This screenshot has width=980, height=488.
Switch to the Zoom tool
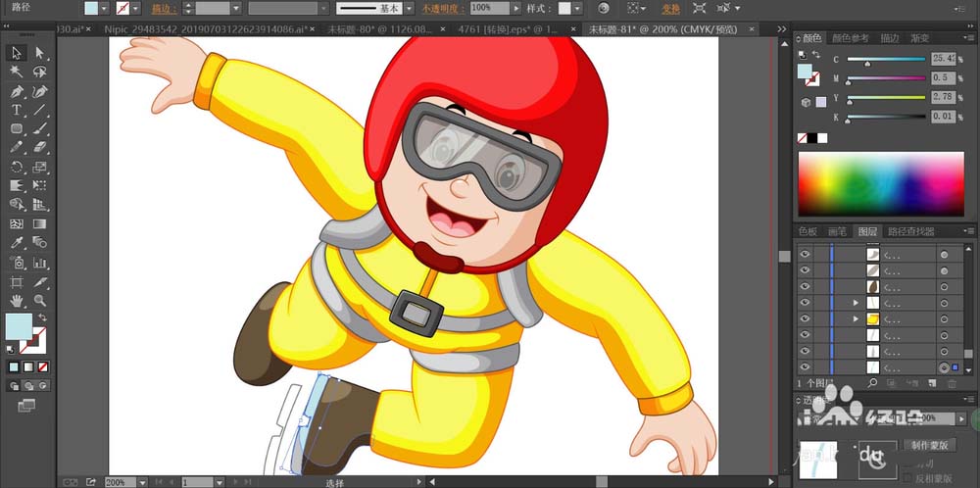40,301
